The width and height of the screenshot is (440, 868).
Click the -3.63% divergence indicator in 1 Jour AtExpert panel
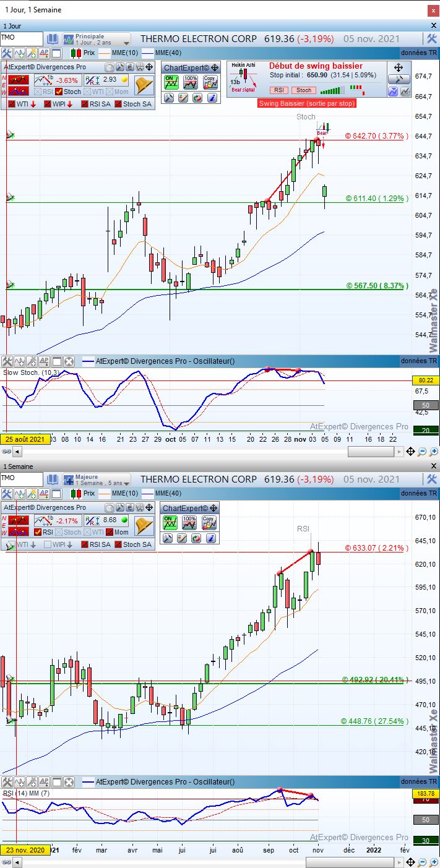57,80
